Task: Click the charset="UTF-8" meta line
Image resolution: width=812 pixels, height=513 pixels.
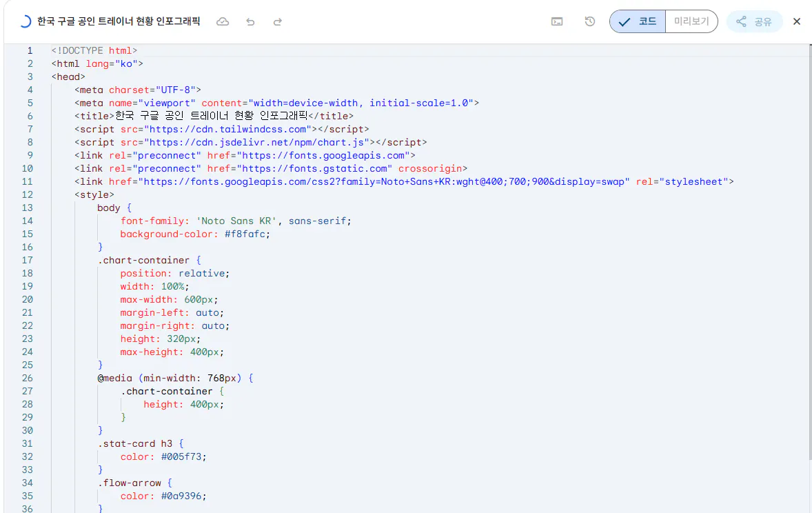Action: coord(138,90)
